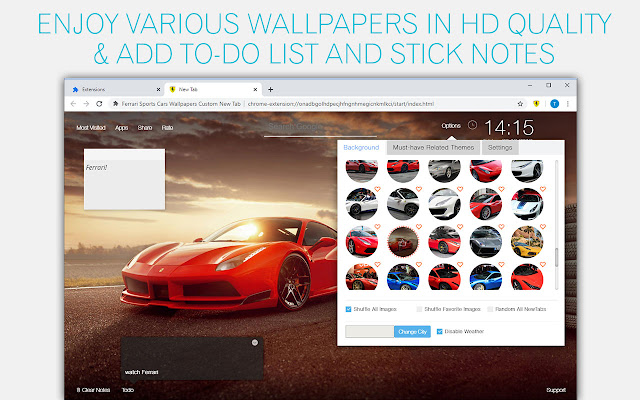This screenshot has width=640, height=400.
Task: Click the 14:15 clock display
Action: click(509, 128)
